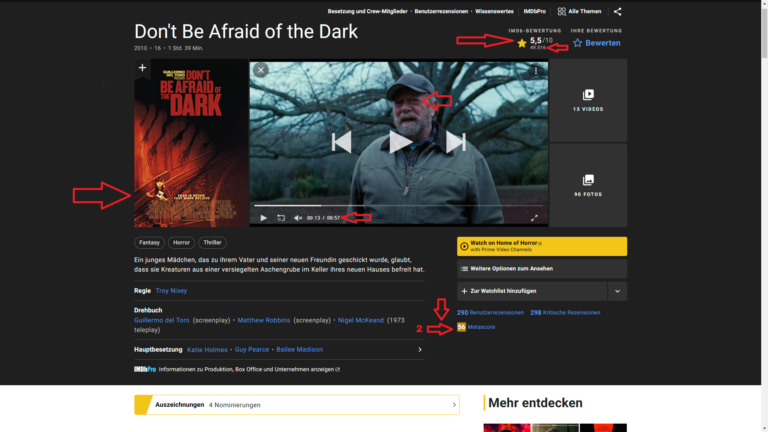Image resolution: width=768 pixels, height=432 pixels.
Task: Go to Benutzerrezensionen in top navigation
Action: coord(441,11)
